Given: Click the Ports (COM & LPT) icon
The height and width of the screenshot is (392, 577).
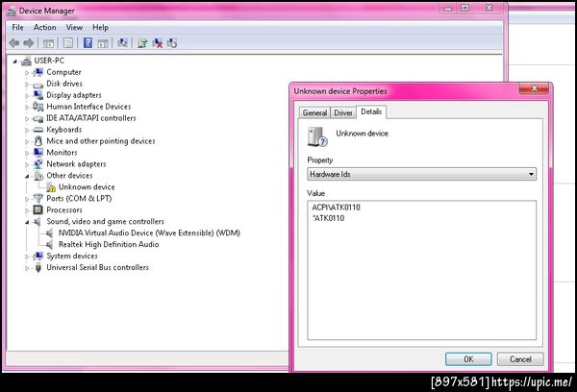Looking at the screenshot, I should click(38, 199).
